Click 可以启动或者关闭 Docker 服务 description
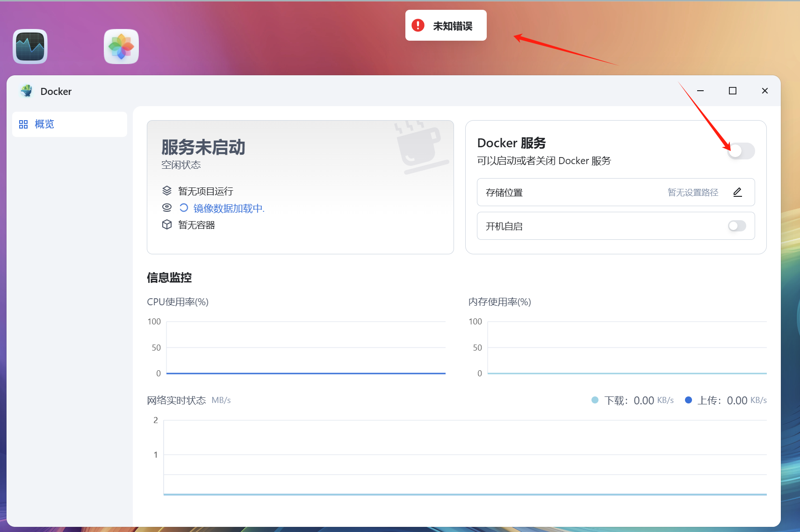Image resolution: width=800 pixels, height=532 pixels. [544, 161]
